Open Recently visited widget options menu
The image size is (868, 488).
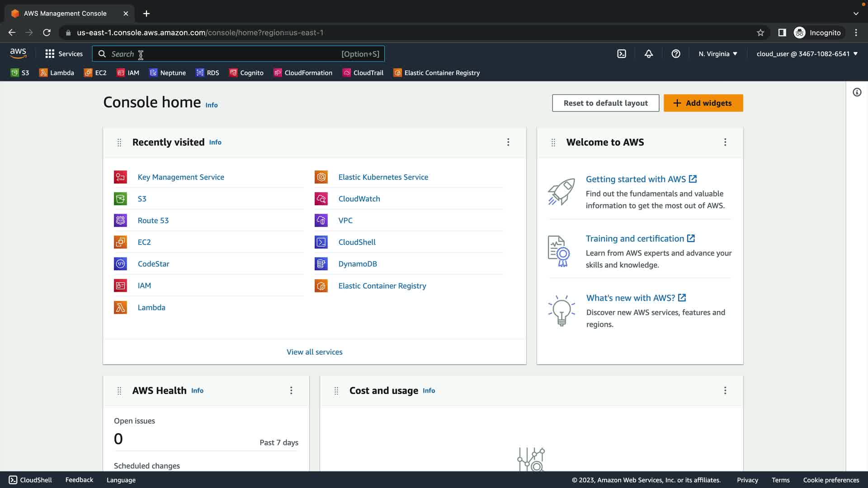tap(508, 142)
